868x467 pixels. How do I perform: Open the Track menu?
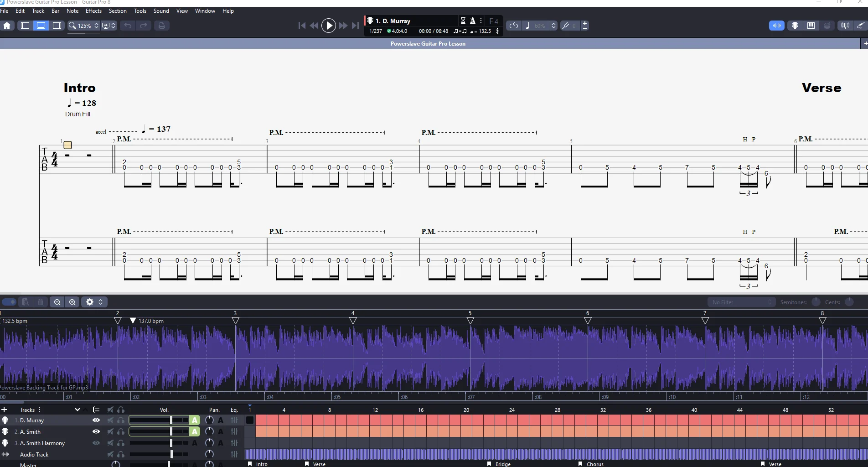point(38,11)
